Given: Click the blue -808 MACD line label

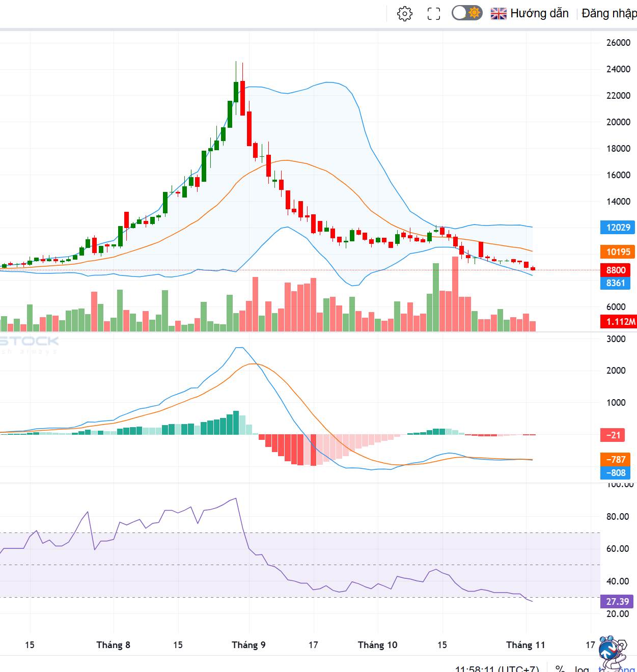Looking at the screenshot, I should pos(616,472).
